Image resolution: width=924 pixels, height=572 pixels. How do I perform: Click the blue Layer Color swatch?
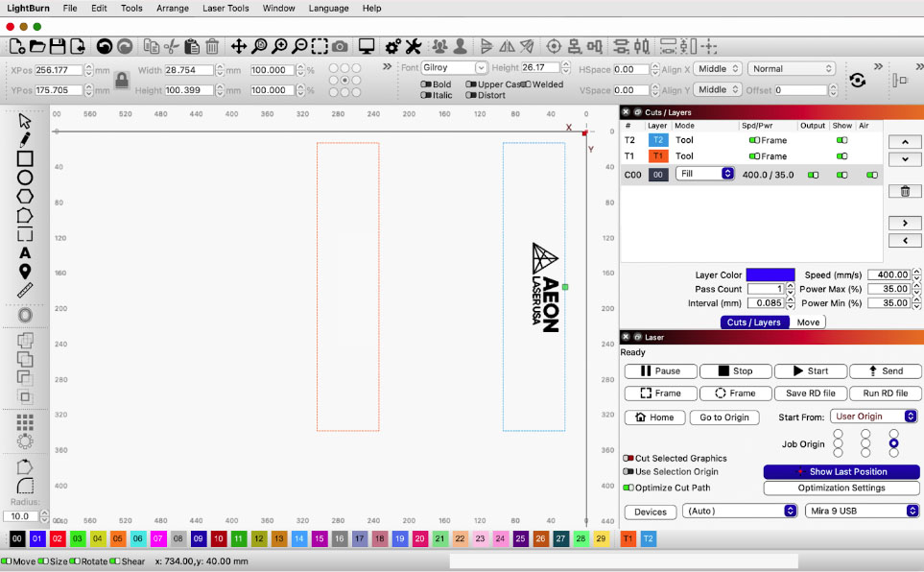coord(770,274)
